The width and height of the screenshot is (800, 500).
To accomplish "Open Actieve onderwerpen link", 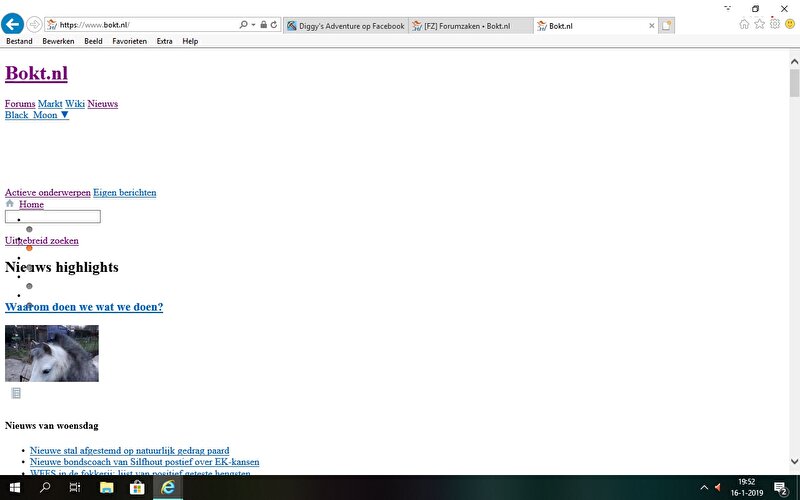I will tap(47, 192).
